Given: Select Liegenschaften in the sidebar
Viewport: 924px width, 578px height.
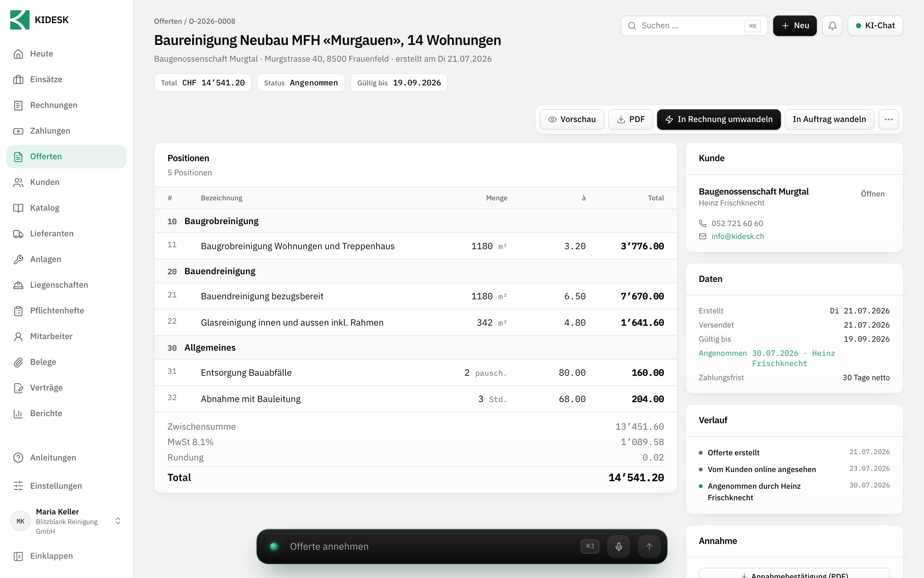Looking at the screenshot, I should tap(66, 285).
